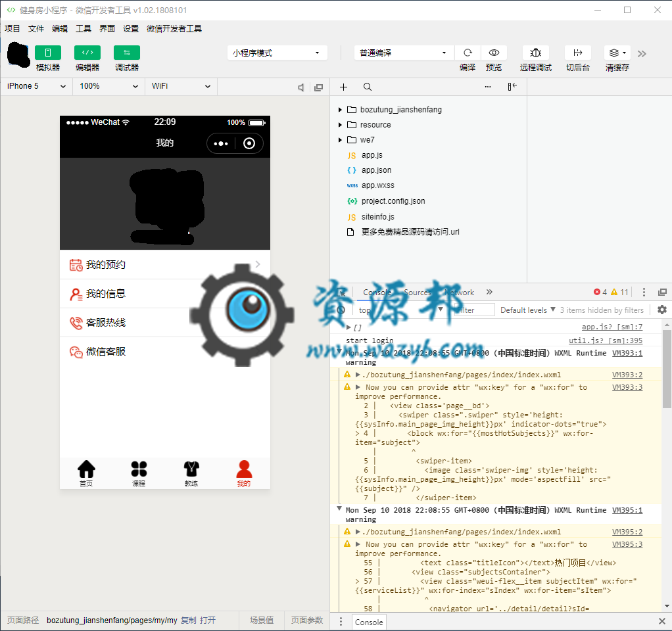Tap 微信客服 list row

point(165,352)
